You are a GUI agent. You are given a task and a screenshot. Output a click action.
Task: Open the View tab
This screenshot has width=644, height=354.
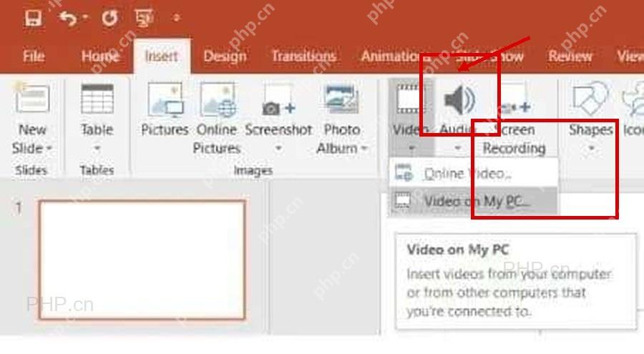click(630, 56)
